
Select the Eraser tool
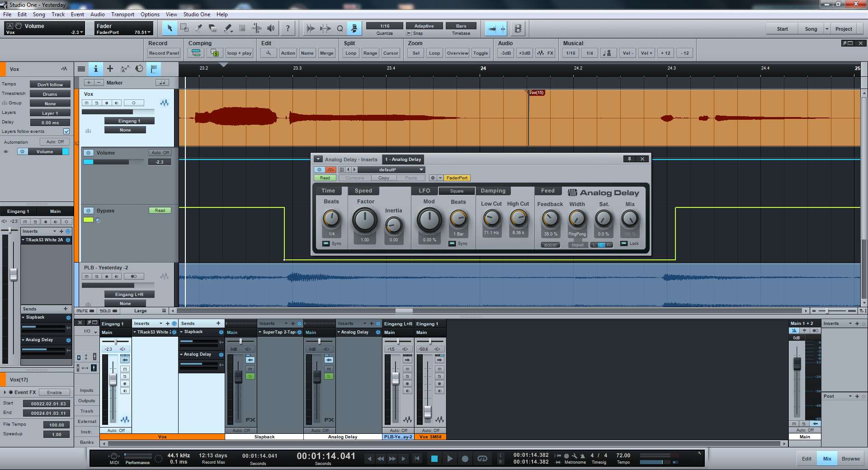coord(213,28)
